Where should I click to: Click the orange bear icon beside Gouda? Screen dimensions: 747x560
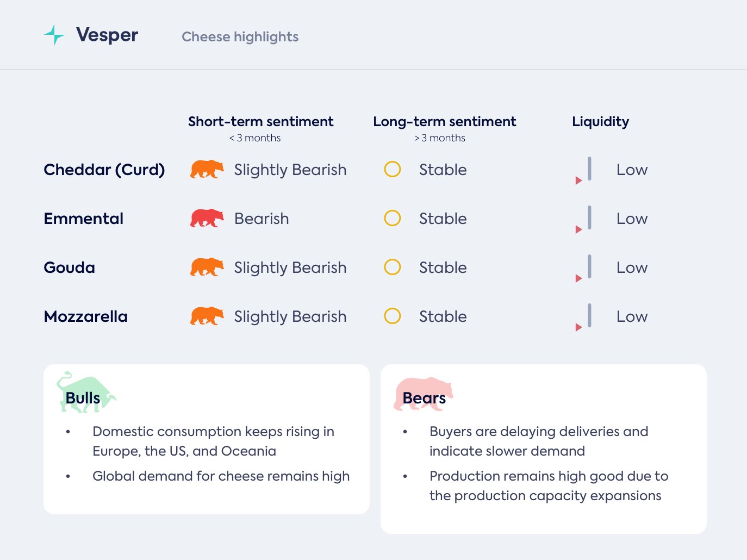click(x=207, y=267)
